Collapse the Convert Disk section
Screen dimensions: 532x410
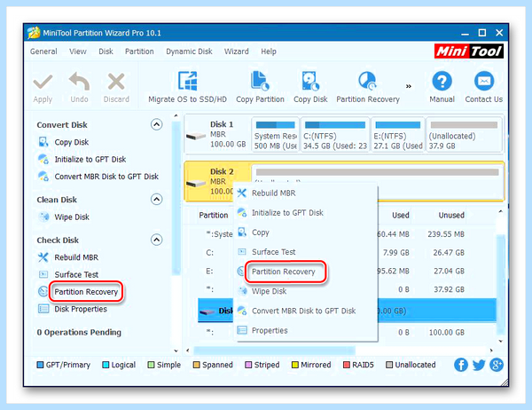tap(156, 124)
